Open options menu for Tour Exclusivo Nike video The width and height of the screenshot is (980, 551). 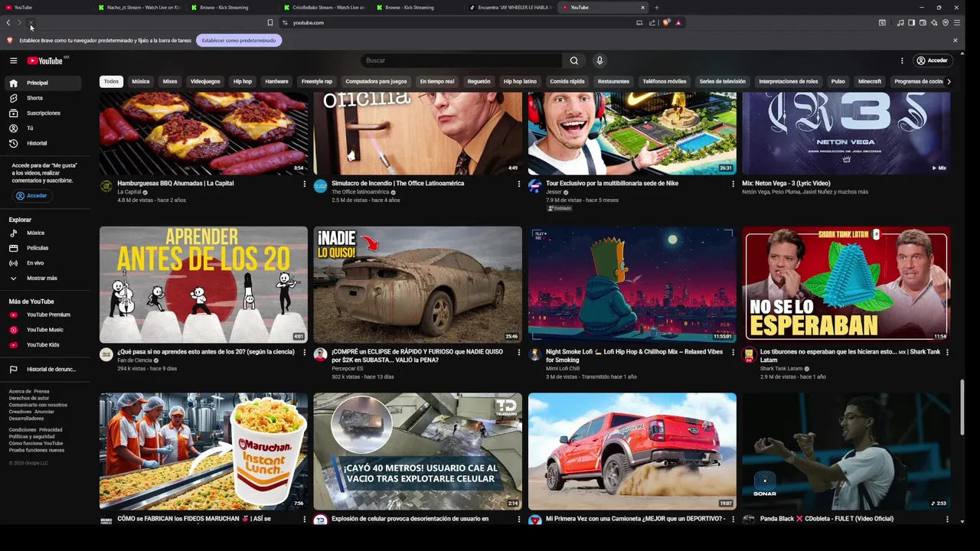point(733,184)
